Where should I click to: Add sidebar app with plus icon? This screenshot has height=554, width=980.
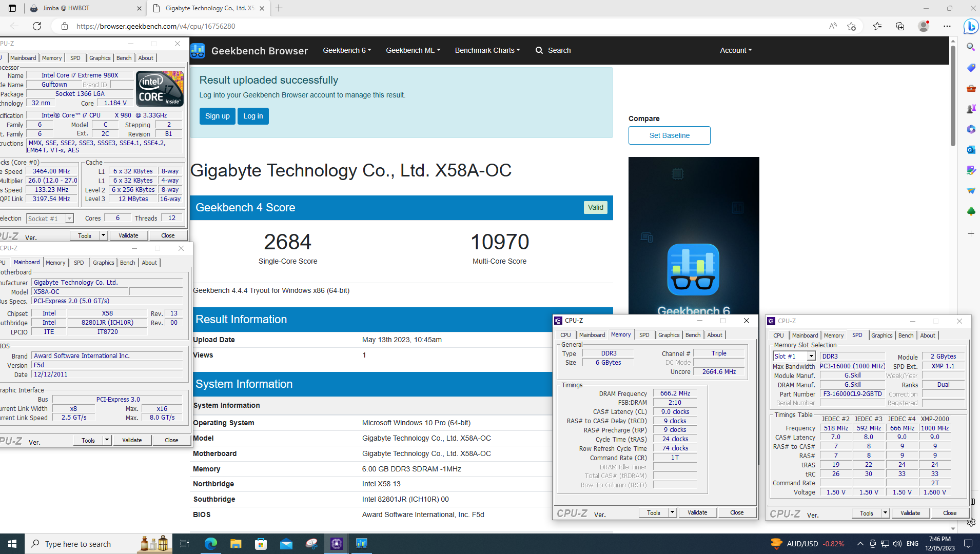point(971,234)
